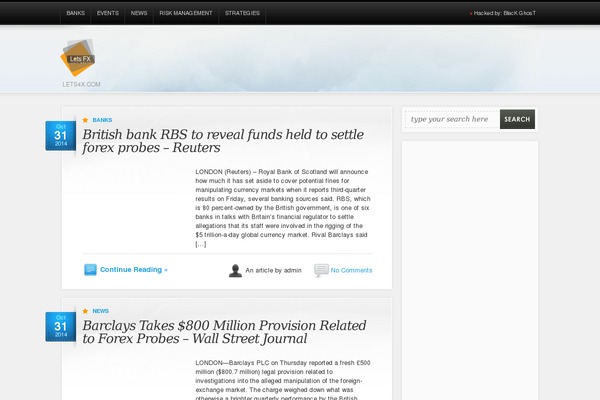Click the Barclays article excerpt text
Viewport: 600px width, 400px height.
(x=283, y=380)
